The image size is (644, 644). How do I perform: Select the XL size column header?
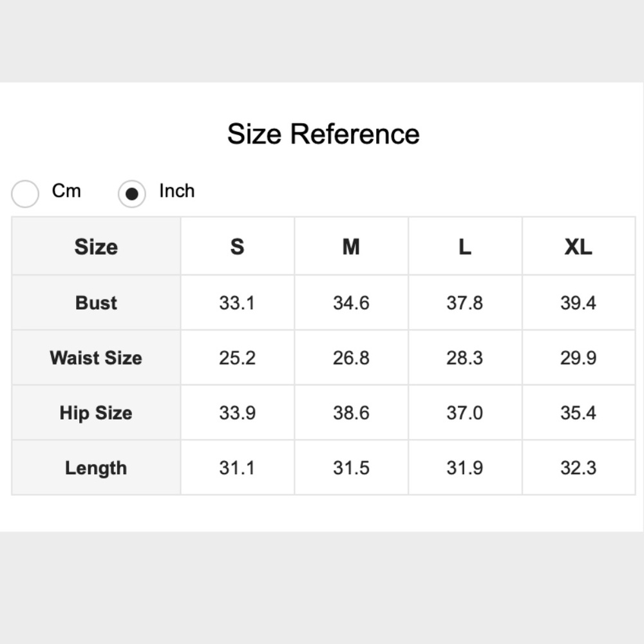click(578, 247)
